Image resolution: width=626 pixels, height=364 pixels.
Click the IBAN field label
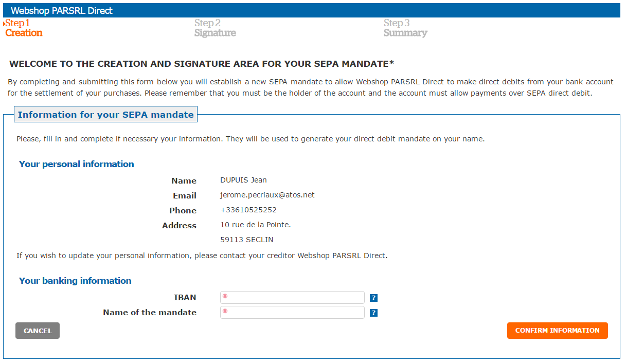click(x=185, y=297)
